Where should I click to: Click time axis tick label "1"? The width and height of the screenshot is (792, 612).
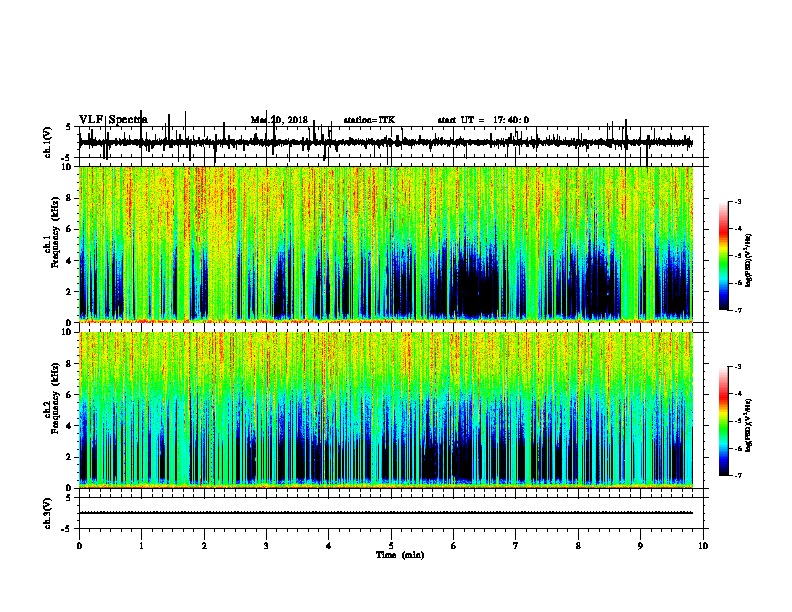(x=141, y=546)
